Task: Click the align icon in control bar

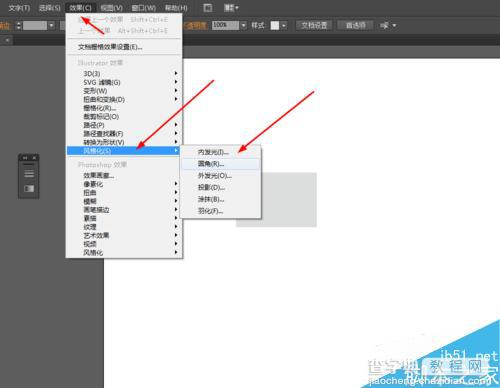Action: tap(384, 25)
